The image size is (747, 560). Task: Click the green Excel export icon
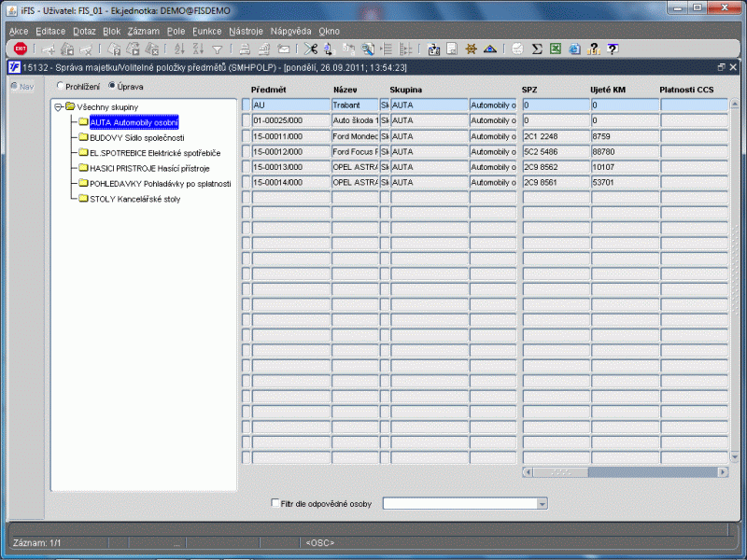[x=556, y=49]
